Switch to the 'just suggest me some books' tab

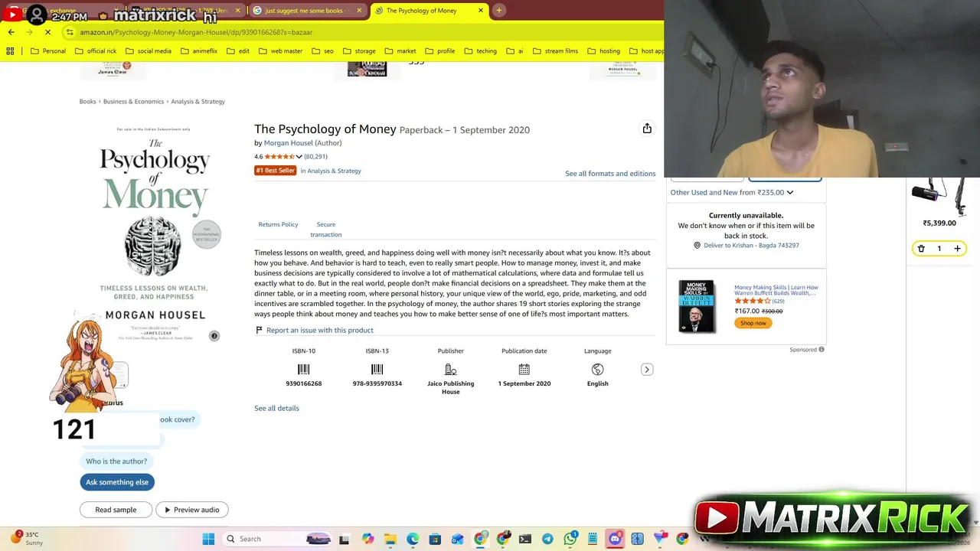(306, 11)
